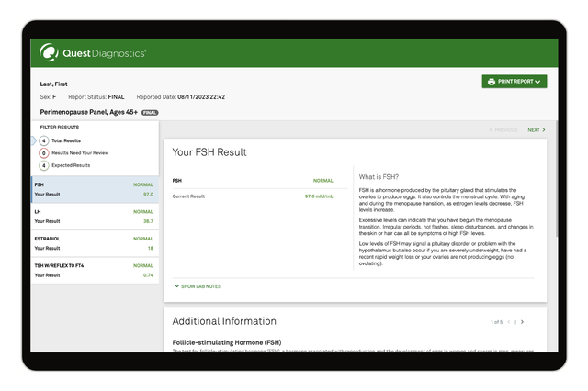This screenshot has height=391, width=588.
Task: Select the Expected Results filter
Action: point(43,165)
